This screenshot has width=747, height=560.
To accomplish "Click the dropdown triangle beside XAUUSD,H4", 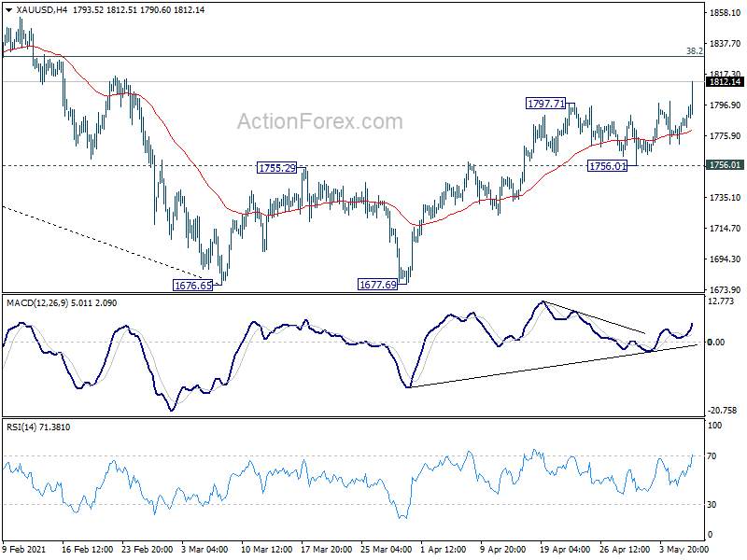I will pos(8,9).
